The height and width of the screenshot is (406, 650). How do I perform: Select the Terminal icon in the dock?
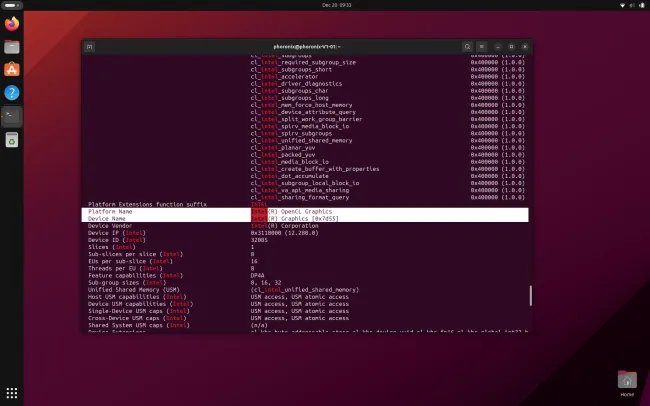point(12,116)
